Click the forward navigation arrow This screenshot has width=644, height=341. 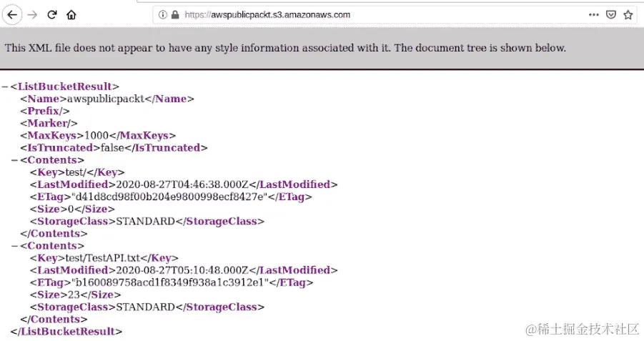(32, 15)
